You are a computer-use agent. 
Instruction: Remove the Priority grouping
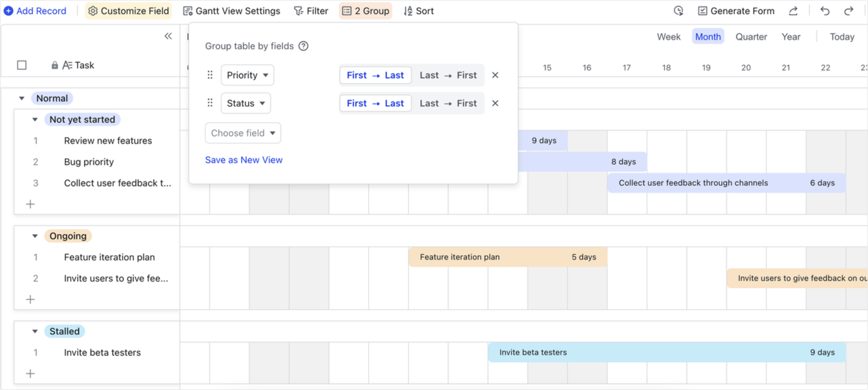[495, 75]
